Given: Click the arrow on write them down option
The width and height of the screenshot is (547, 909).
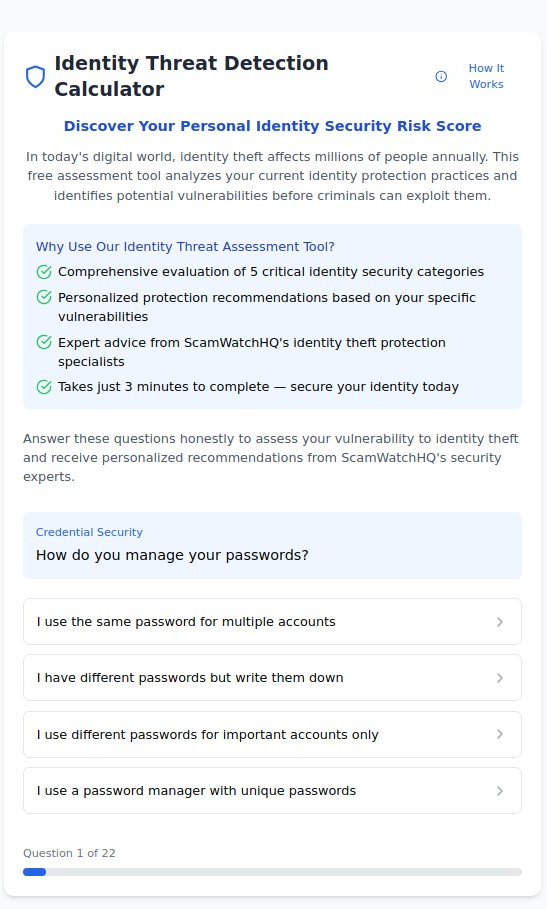Looking at the screenshot, I should pyautogui.click(x=499, y=678).
